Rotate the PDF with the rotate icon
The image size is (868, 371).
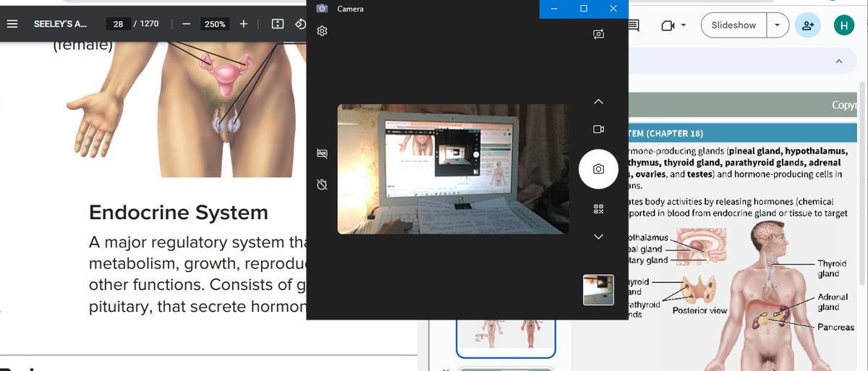(301, 24)
